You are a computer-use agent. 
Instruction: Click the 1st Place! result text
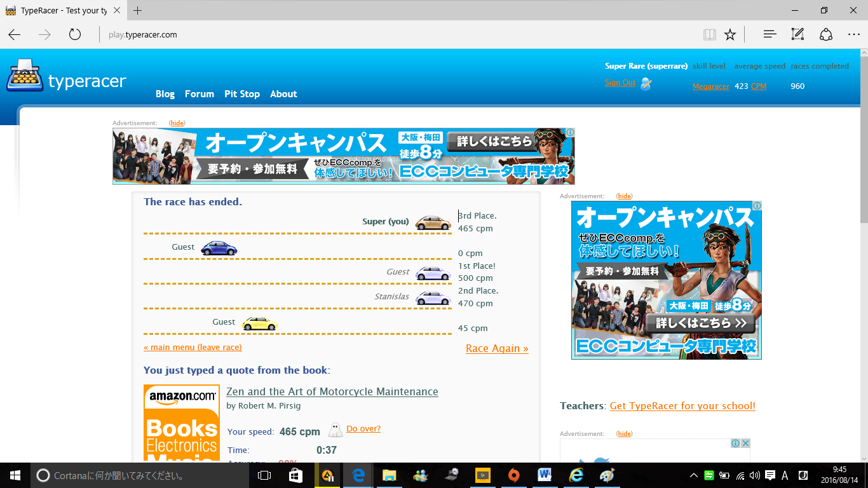477,266
